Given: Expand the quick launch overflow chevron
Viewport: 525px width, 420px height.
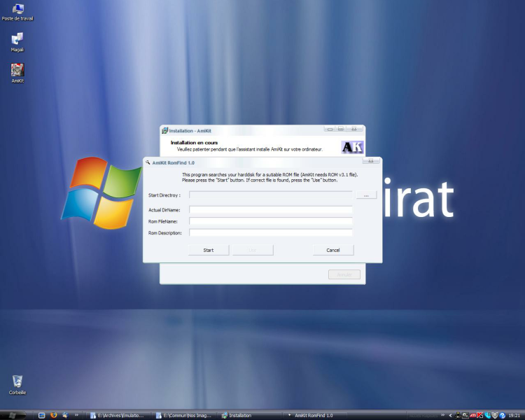Looking at the screenshot, I should point(76,415).
